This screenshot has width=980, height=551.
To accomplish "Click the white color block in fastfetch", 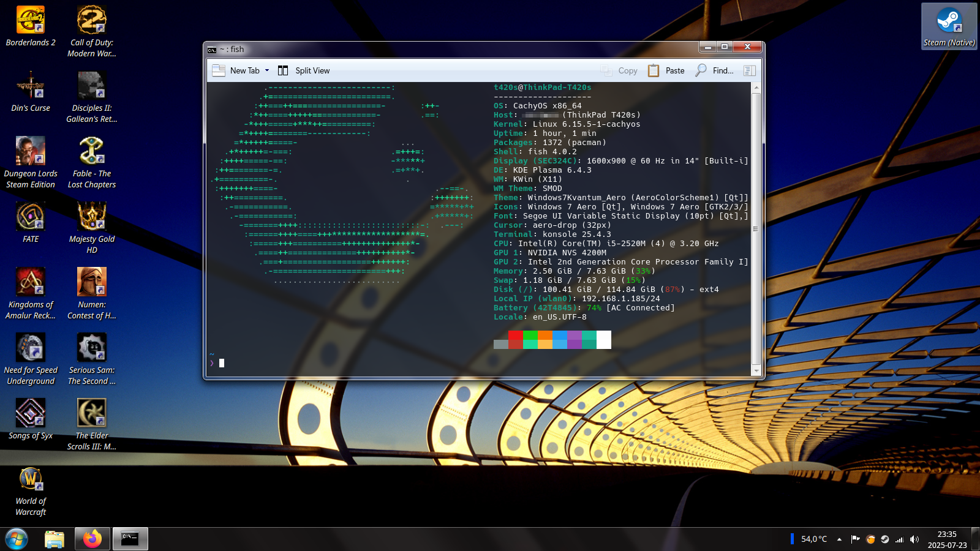I will 604,340.
